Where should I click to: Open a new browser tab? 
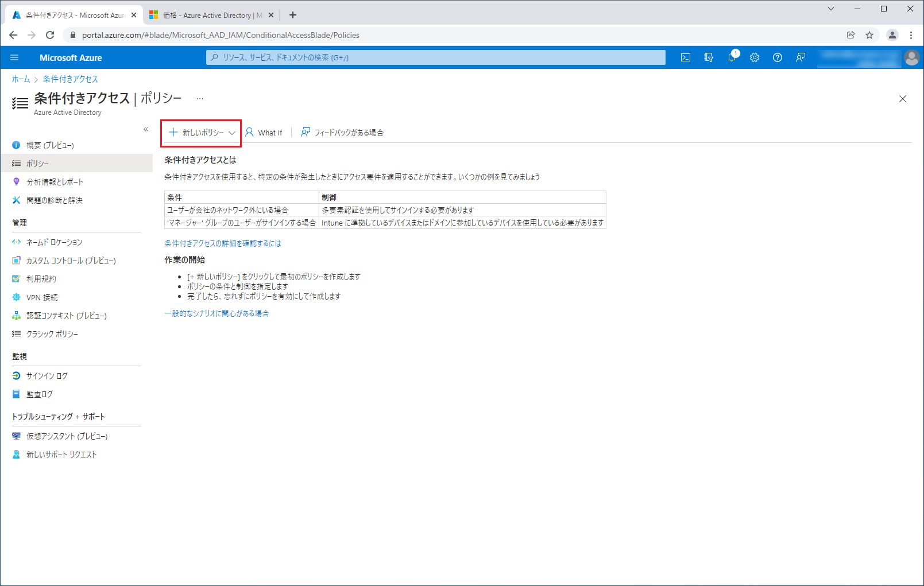click(x=292, y=15)
